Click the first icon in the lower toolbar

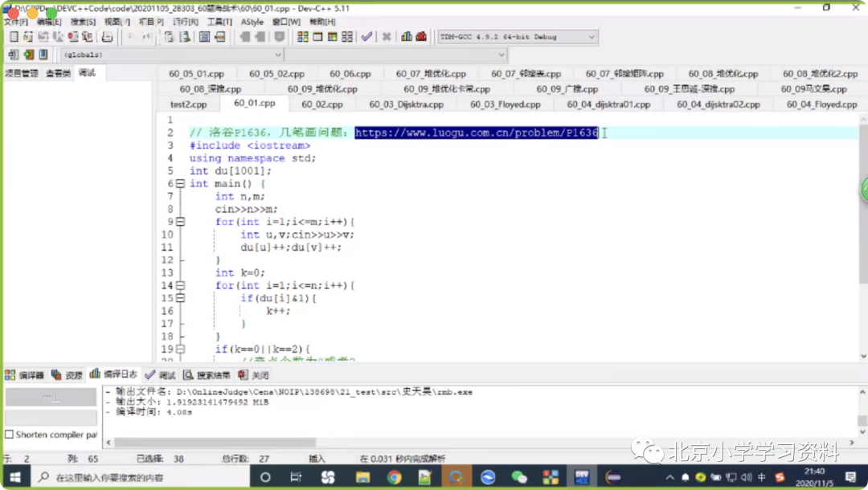point(14,54)
